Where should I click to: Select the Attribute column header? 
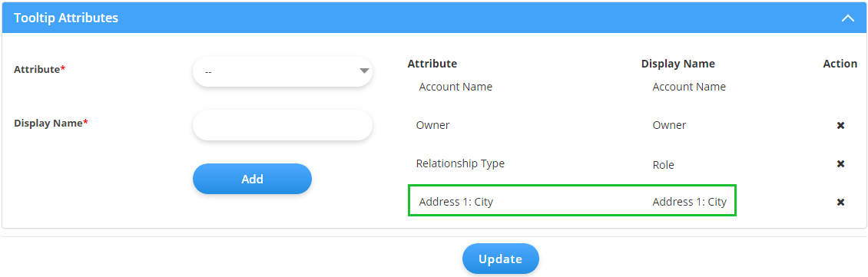pyautogui.click(x=432, y=64)
